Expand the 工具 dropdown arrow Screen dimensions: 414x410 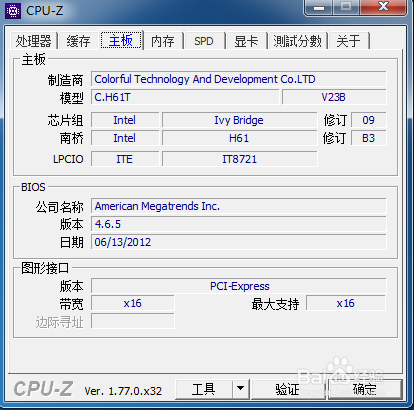240,389
